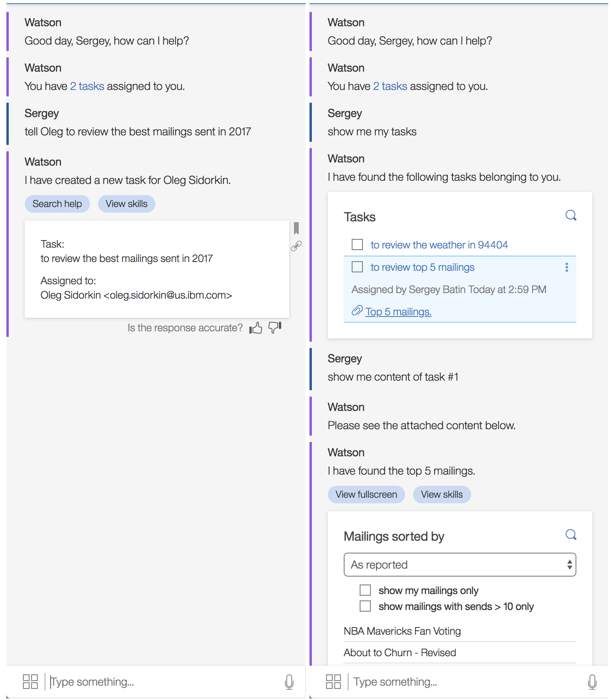Open task 'to review the weather in 94404'
The height and width of the screenshot is (700, 611).
439,245
